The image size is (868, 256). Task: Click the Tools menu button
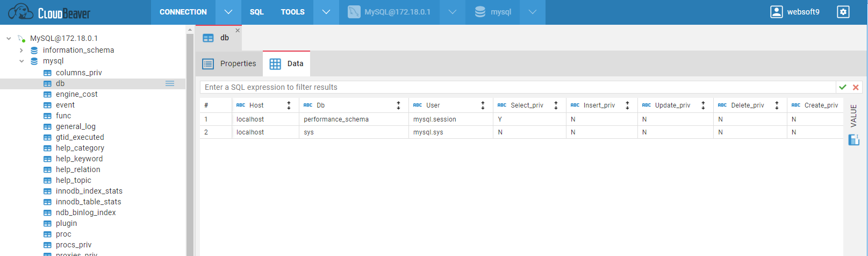point(292,12)
